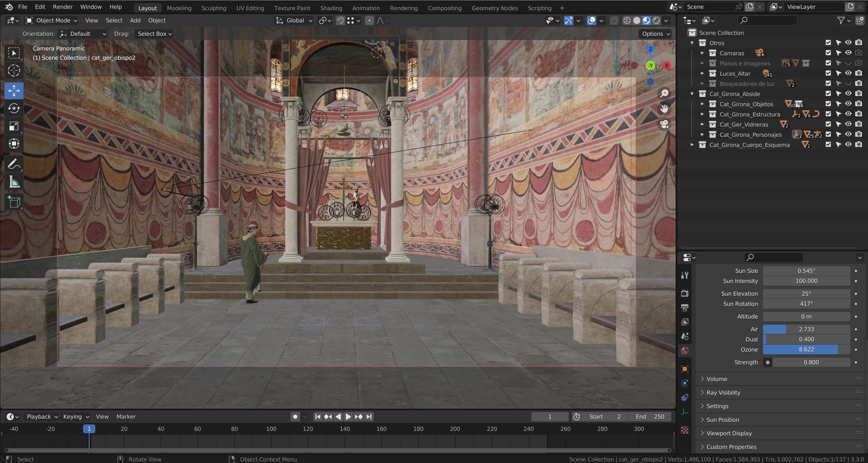This screenshot has height=463, width=868.
Task: Uncheck the Cat_Ger_Vidrieras collection checkbox
Action: pos(828,124)
